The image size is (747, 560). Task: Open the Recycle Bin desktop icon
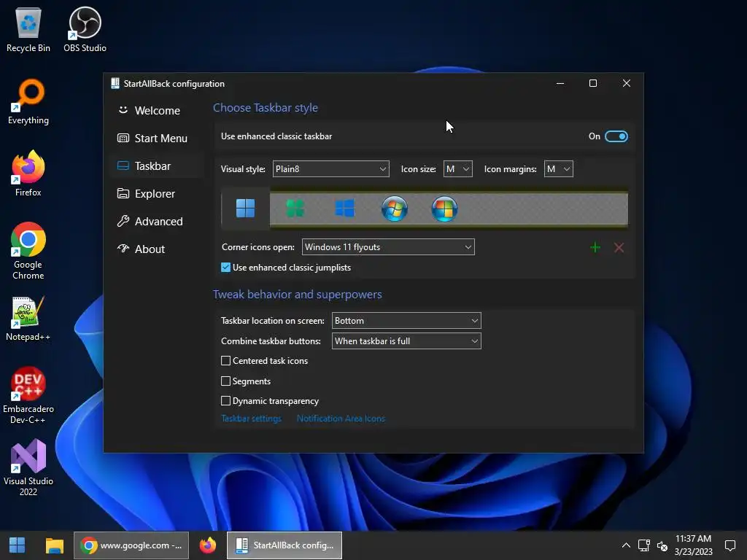28,29
